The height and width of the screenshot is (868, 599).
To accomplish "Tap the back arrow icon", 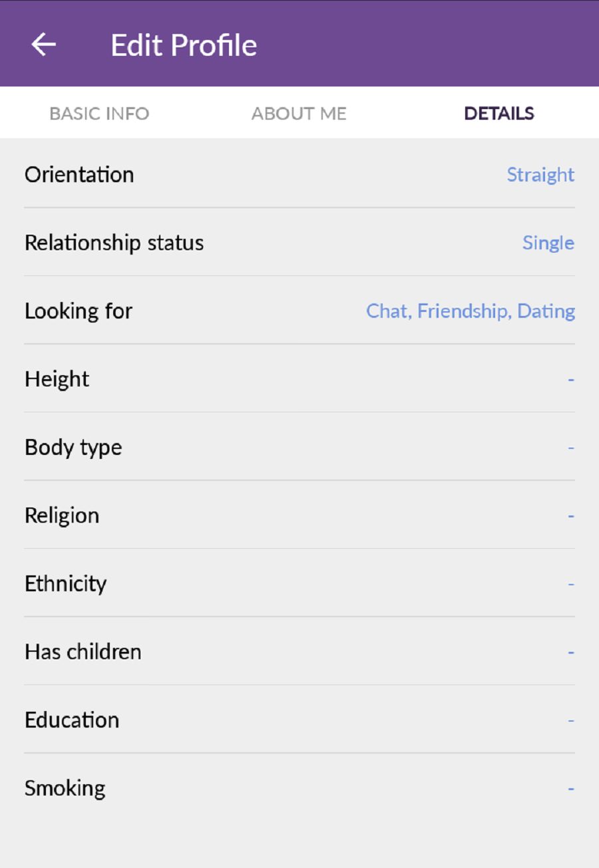I will pyautogui.click(x=44, y=45).
